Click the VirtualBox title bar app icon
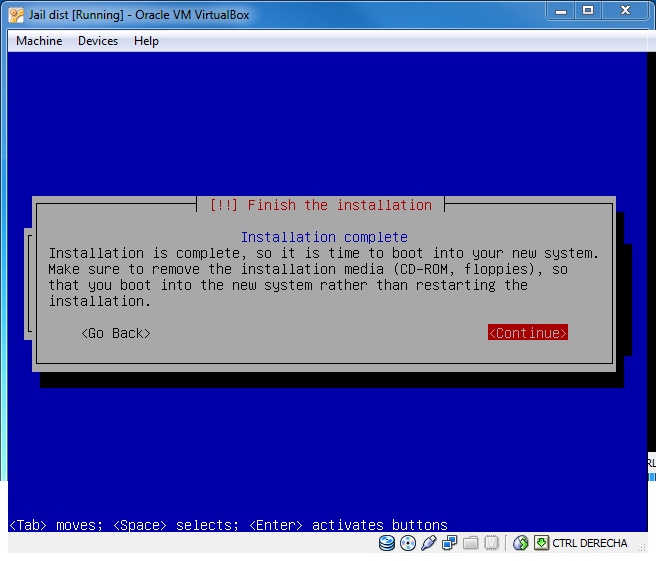This screenshot has width=656, height=561. (16, 15)
